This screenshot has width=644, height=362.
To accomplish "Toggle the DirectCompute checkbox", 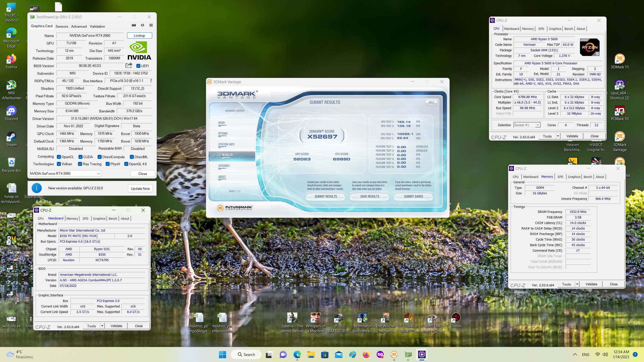I will (100, 157).
